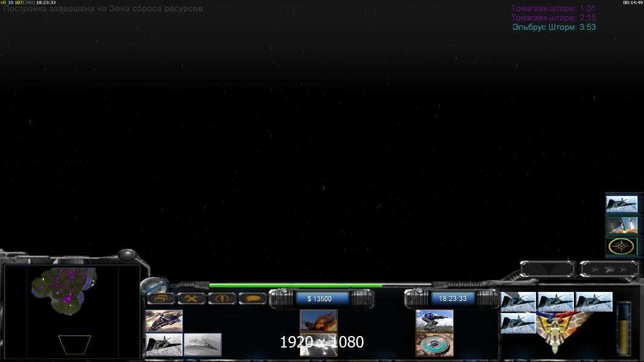Activate the stealth jet power shortcut
The image size is (644, 362).
[622, 204]
